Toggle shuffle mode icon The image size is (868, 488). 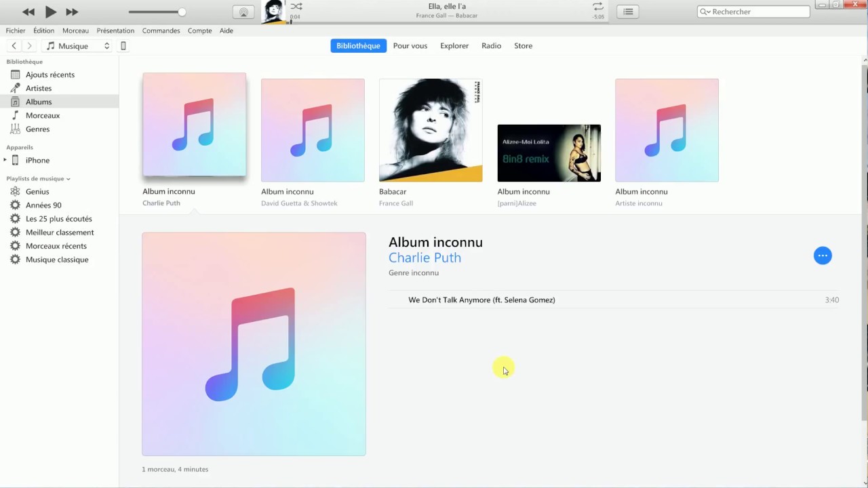296,6
